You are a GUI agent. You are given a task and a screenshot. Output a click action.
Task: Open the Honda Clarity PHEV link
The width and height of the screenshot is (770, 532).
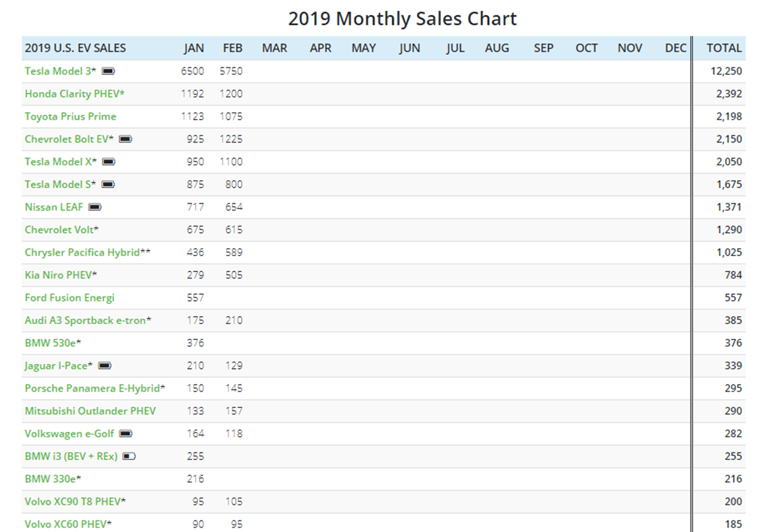74,94
